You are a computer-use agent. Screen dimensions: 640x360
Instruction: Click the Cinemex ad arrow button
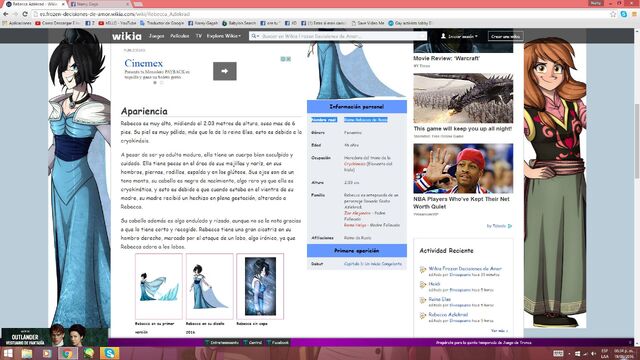tap(224, 71)
